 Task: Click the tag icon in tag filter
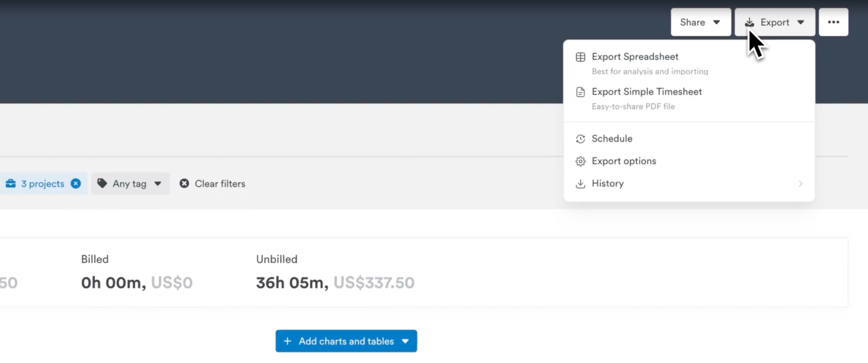pos(102,183)
